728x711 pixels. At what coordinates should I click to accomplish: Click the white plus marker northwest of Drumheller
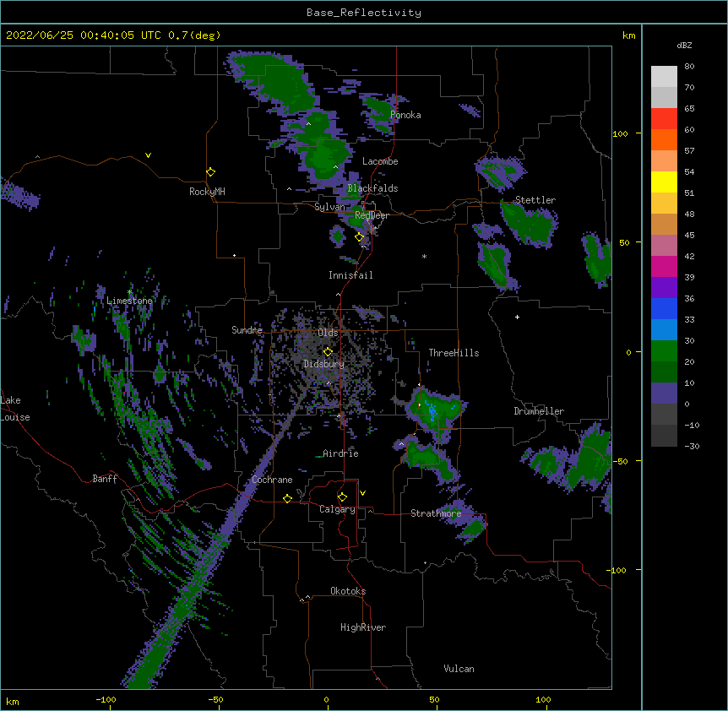pos(517,317)
